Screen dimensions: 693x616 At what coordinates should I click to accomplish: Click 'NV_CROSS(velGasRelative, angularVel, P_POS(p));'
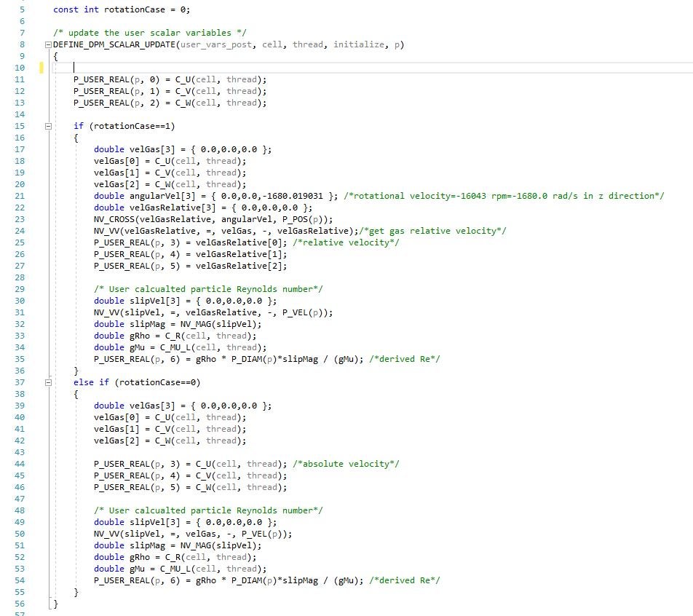(x=213, y=219)
